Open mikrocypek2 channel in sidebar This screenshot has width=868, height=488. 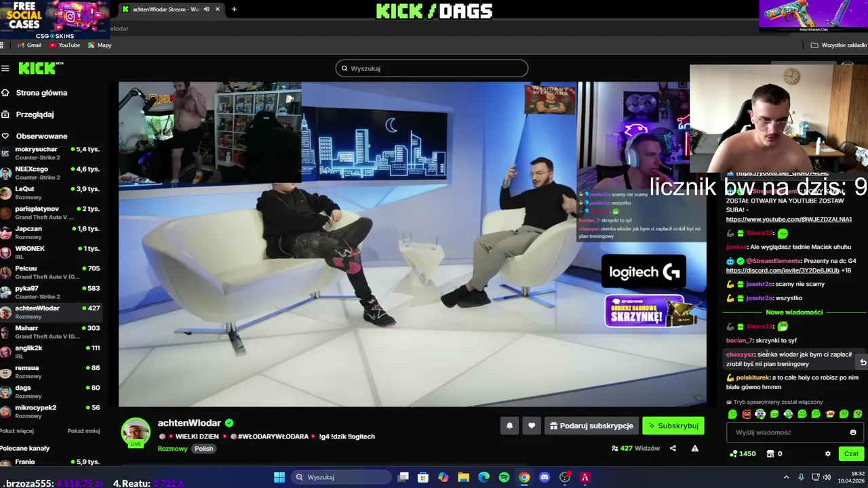[51, 411]
